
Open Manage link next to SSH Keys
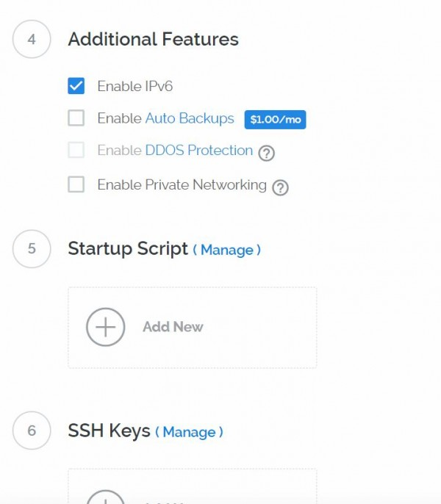tap(189, 432)
